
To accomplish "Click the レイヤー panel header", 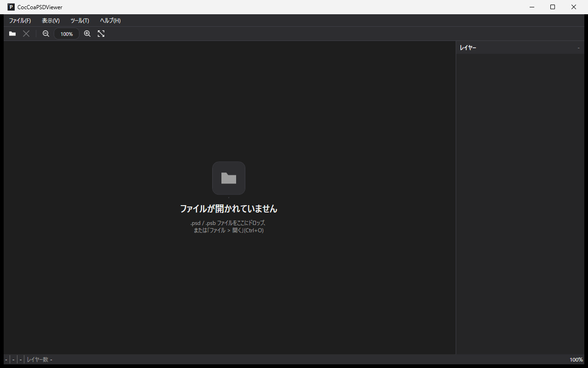I will pos(520,48).
